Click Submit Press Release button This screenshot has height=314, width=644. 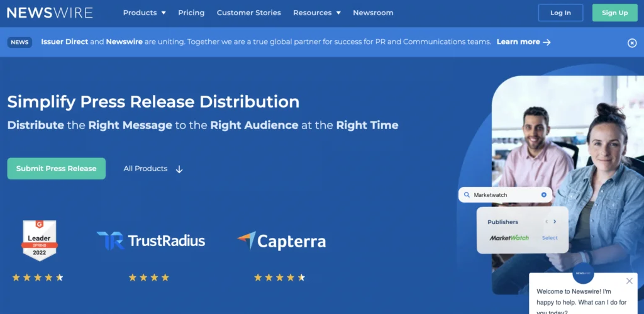pos(56,169)
